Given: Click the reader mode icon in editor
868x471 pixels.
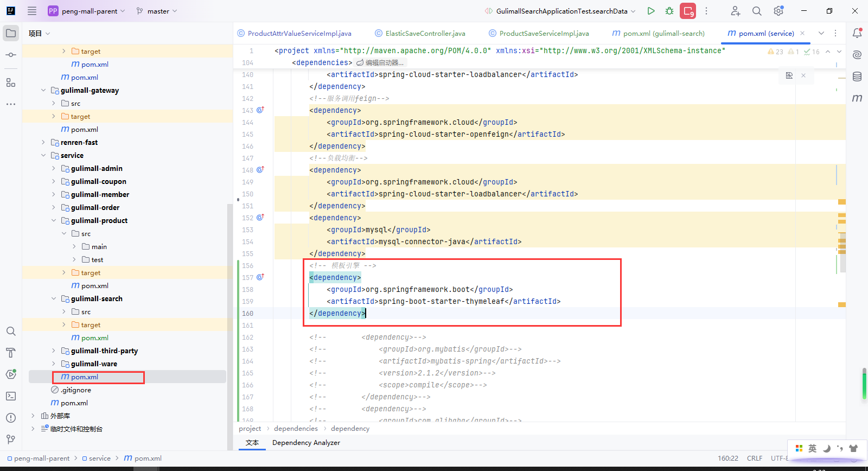Looking at the screenshot, I should point(789,75).
